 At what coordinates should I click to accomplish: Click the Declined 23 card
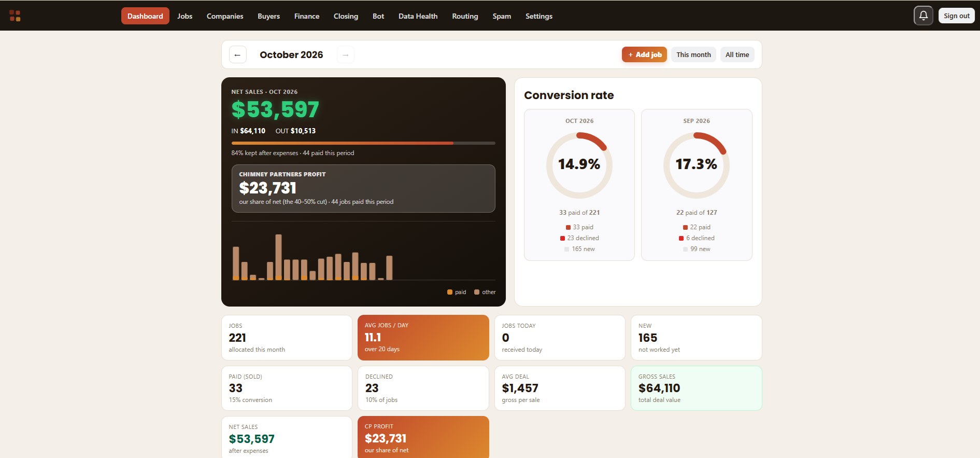423,388
